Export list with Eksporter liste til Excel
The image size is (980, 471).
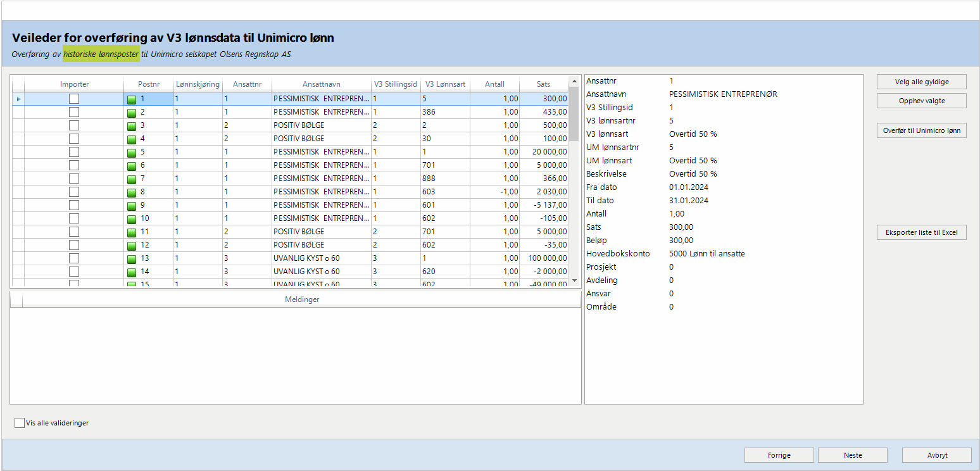[x=921, y=233]
